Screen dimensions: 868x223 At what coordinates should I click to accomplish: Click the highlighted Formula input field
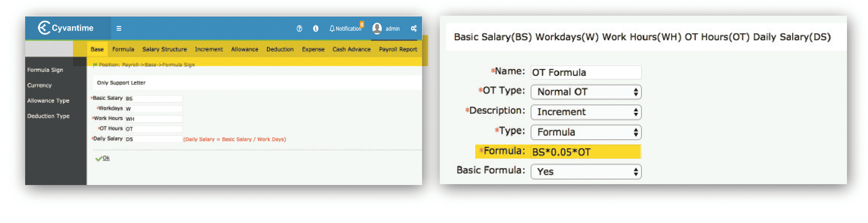click(585, 152)
